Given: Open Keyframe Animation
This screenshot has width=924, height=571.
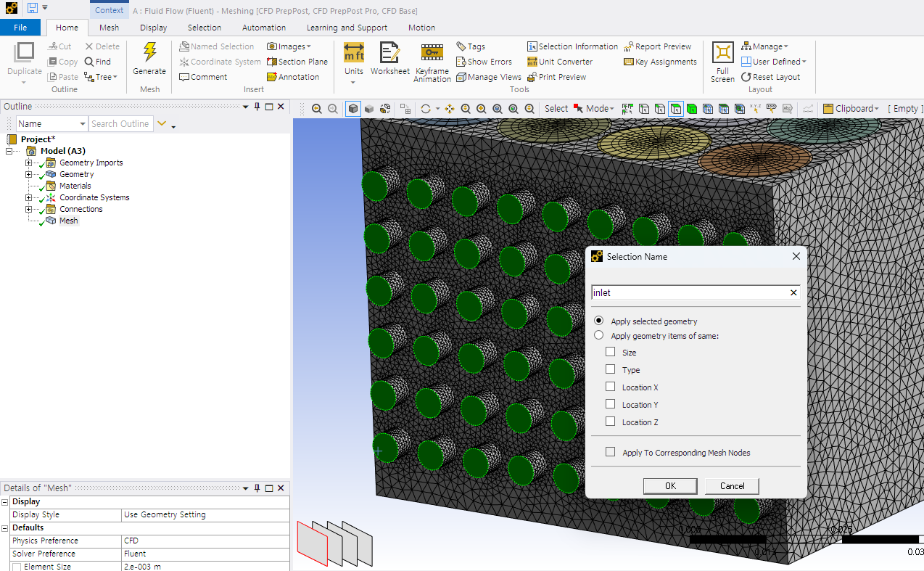Looking at the screenshot, I should point(432,62).
